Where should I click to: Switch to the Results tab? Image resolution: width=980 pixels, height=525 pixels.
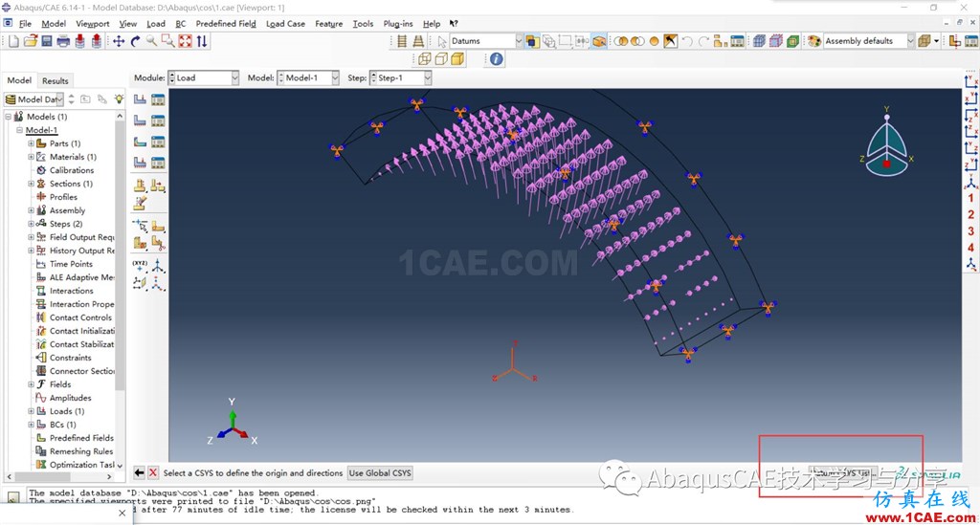[x=55, y=80]
